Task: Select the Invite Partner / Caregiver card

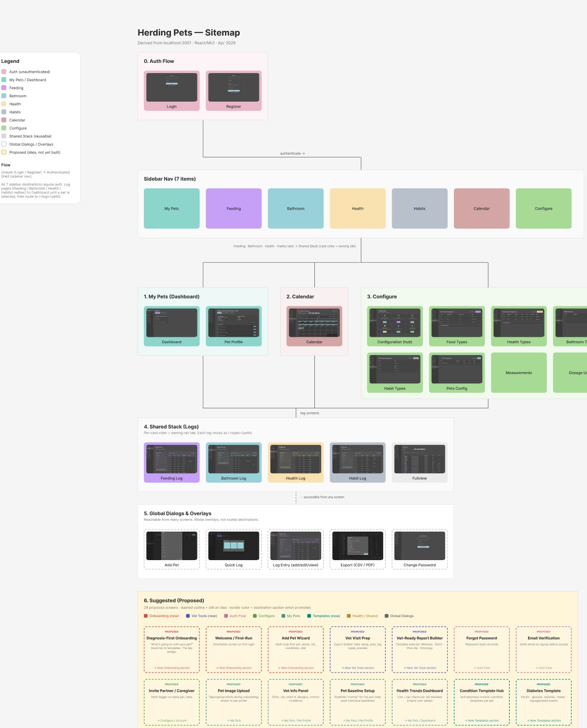Action: pyautogui.click(x=171, y=702)
